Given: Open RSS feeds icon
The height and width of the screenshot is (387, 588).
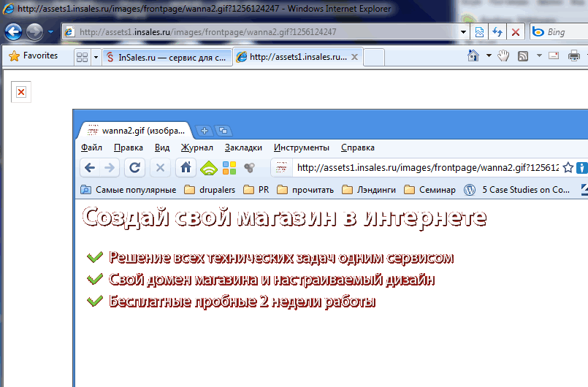Looking at the screenshot, I should point(523,56).
